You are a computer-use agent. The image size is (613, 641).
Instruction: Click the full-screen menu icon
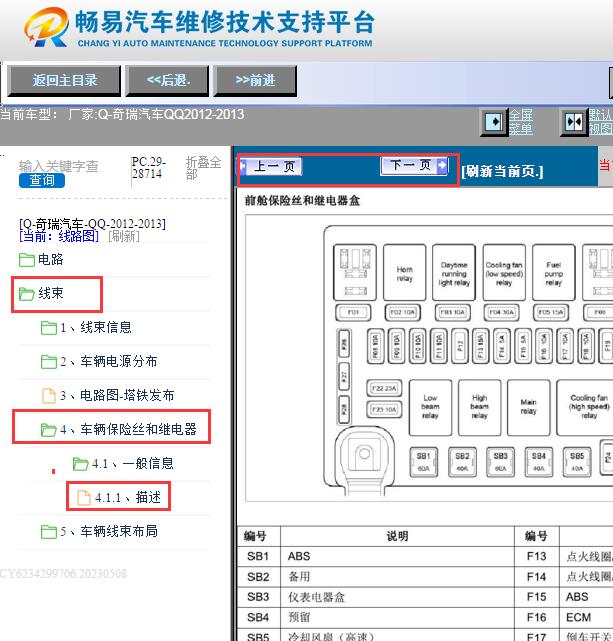click(x=494, y=122)
